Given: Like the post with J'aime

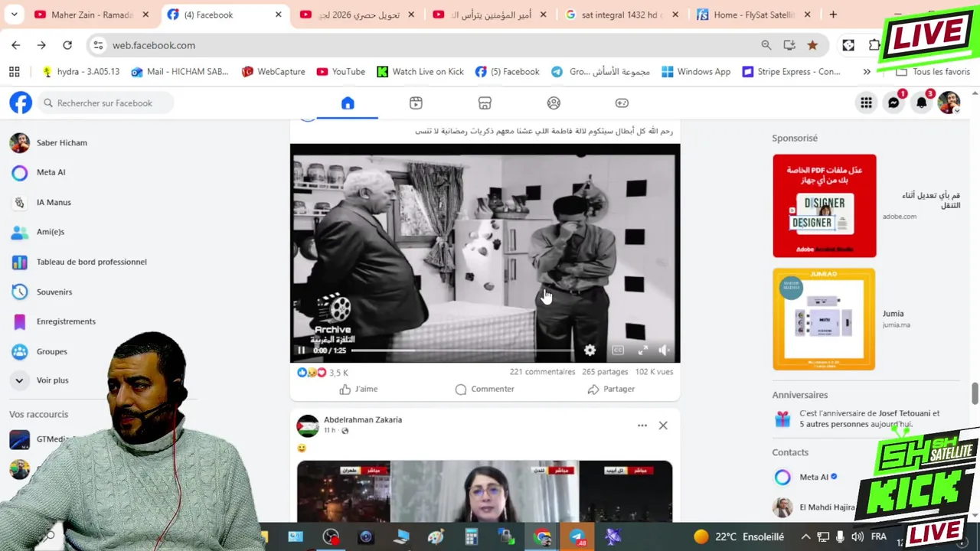Looking at the screenshot, I should [358, 389].
